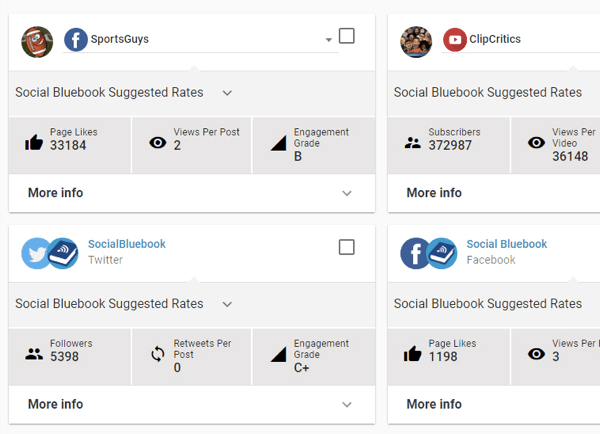Open the SocialBluebook Twitter profile link
Screen dimensions: 600x434
point(127,244)
